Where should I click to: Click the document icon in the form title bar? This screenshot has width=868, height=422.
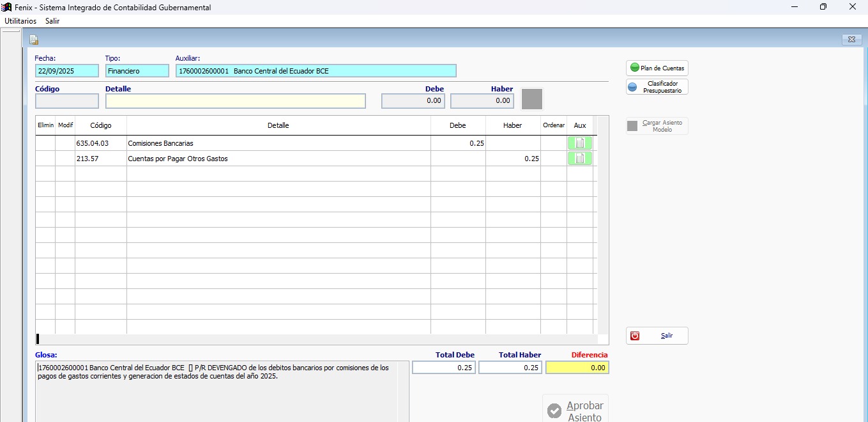[34, 40]
